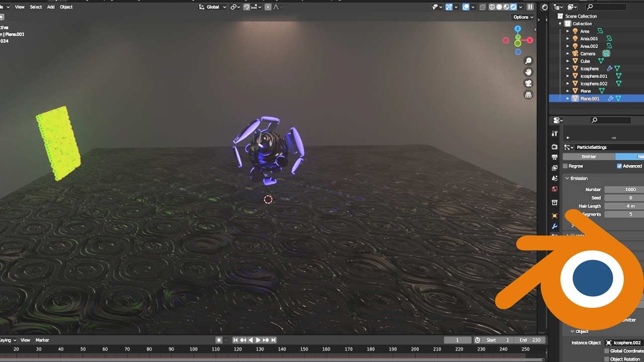Toggle snapping magnet icon
This screenshot has width=644, height=362.
coord(247,7)
